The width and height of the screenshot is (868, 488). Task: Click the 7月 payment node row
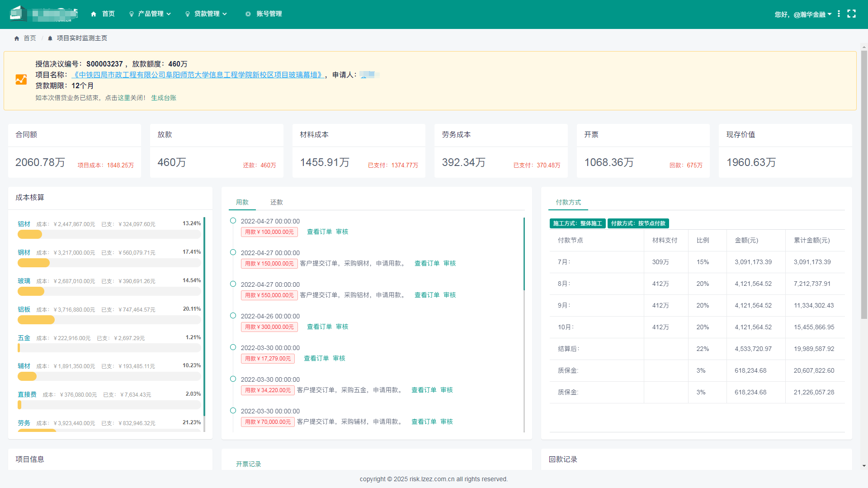697,262
